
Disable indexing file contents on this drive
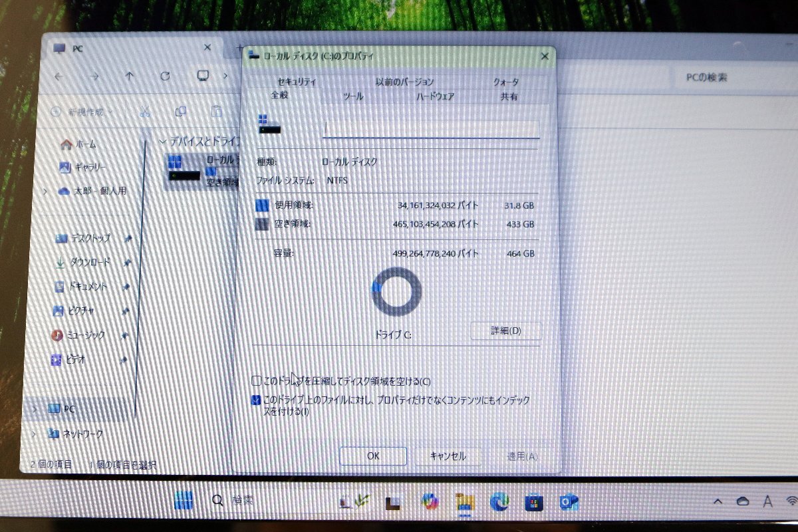pos(256,400)
